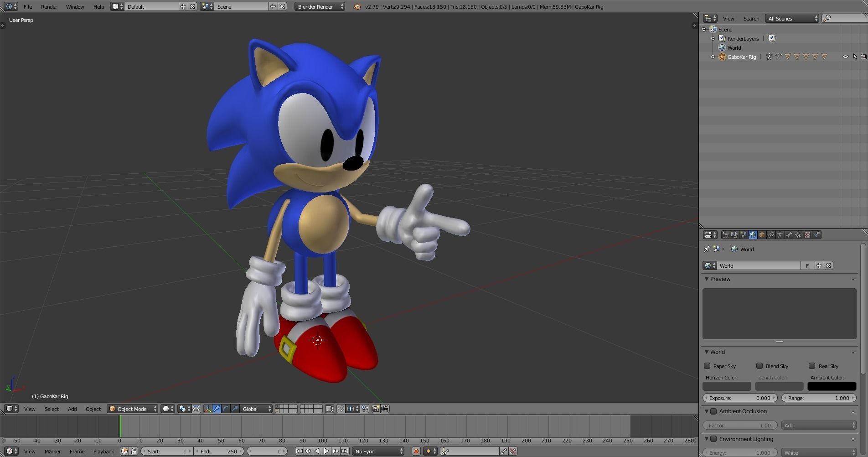868x457 pixels.
Task: Click the F fake user button for World
Action: coord(807,265)
